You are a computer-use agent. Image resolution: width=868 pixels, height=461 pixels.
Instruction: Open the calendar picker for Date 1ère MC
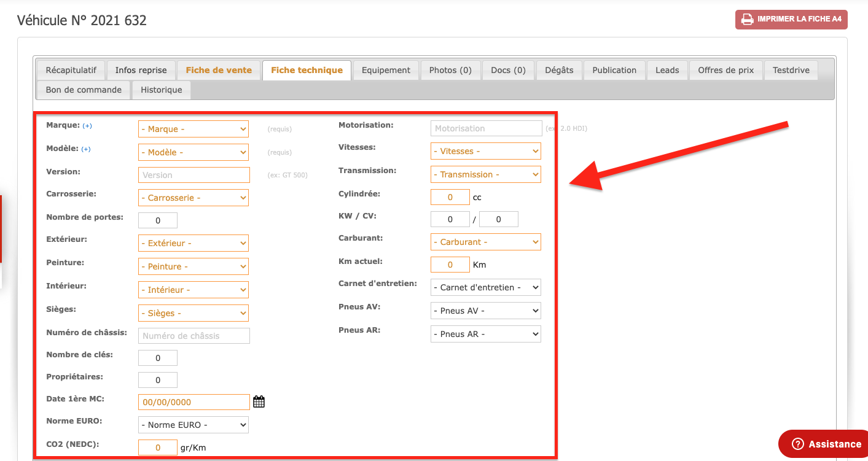point(259,402)
